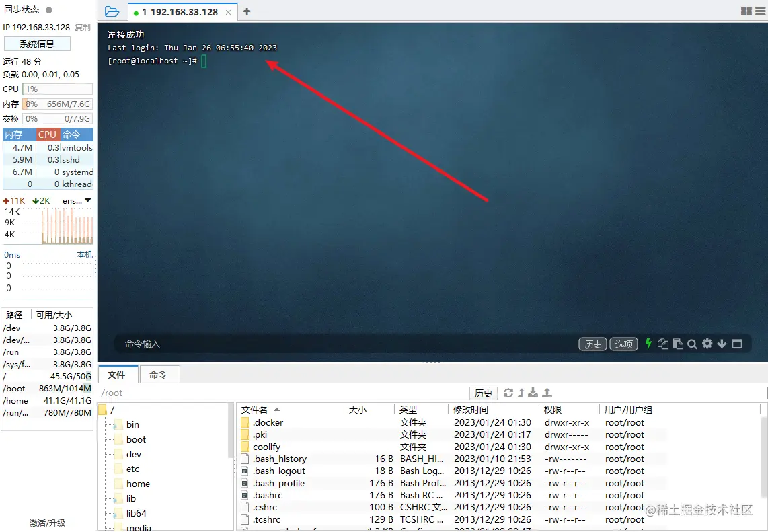Select the dev folder in tree
The height and width of the screenshot is (532, 768).
[133, 454]
